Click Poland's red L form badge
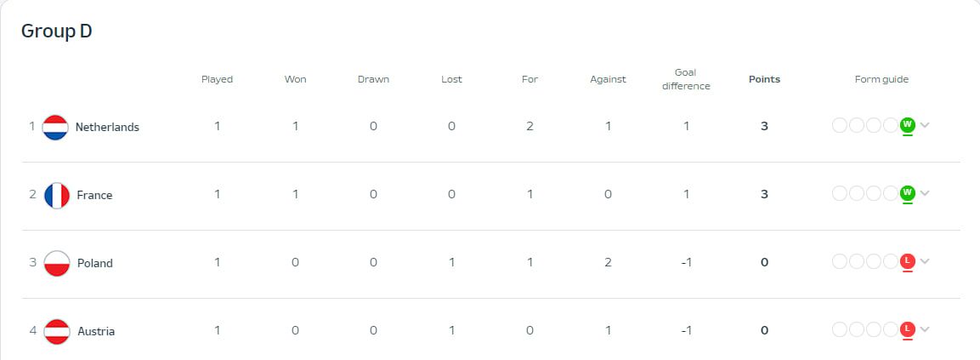 click(907, 261)
